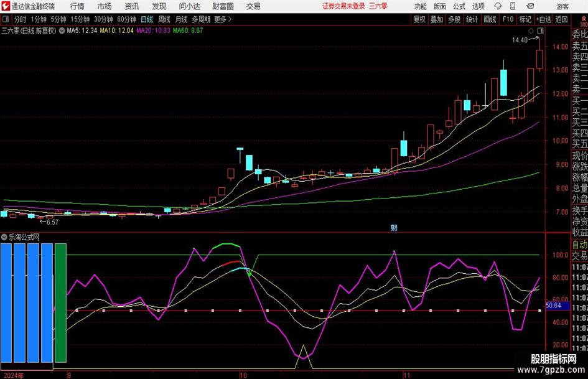The width and height of the screenshot is (588, 379).
Task: Click the Tongdaxin red logo icon
Action: [x=6, y=6]
